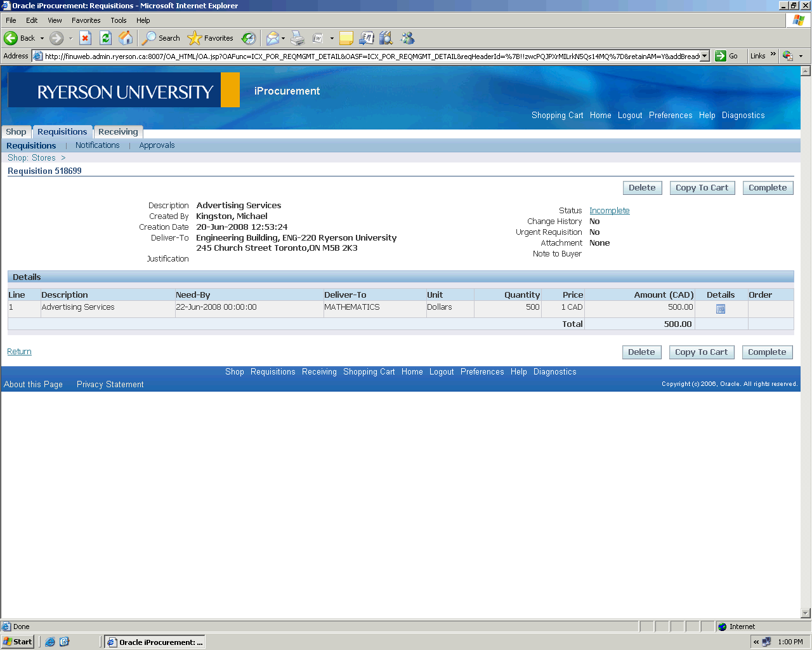
Task: Expand the Back button history dropdown
Action: tap(43, 38)
